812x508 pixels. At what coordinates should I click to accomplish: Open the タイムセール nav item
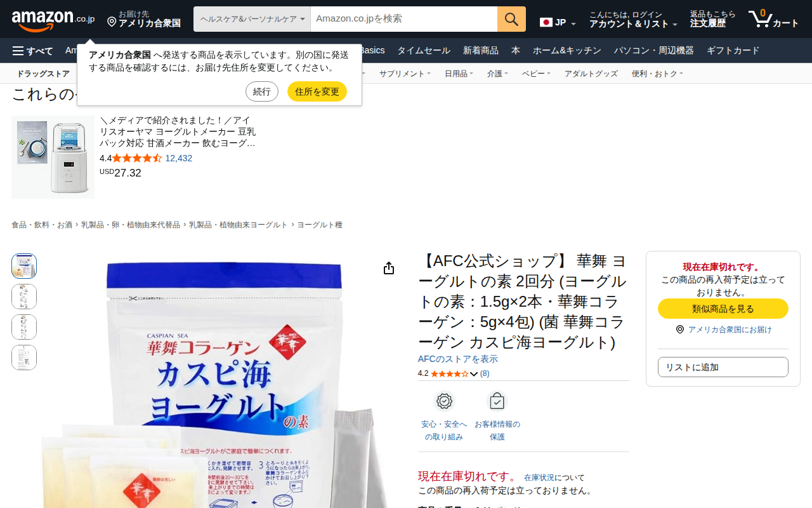pyautogui.click(x=424, y=51)
